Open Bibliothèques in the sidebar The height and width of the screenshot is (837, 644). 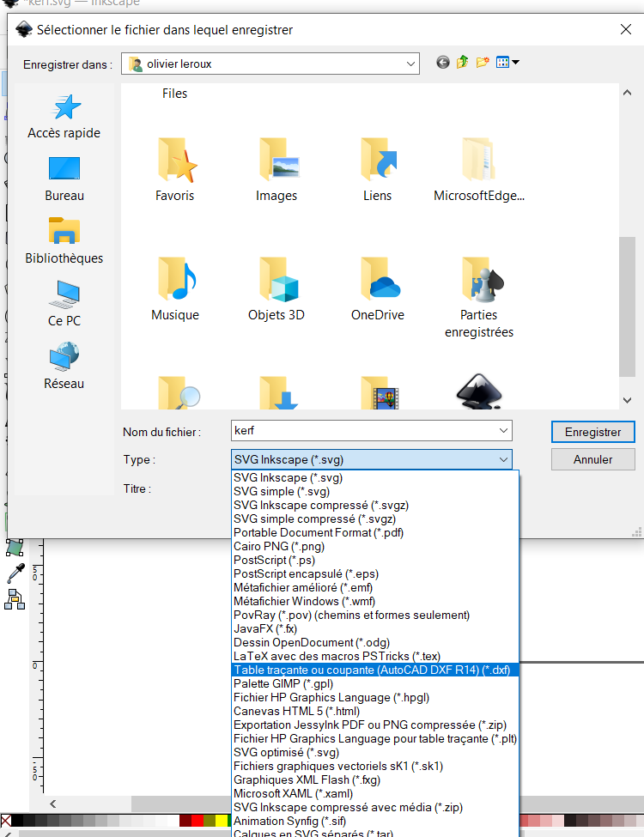(64, 241)
